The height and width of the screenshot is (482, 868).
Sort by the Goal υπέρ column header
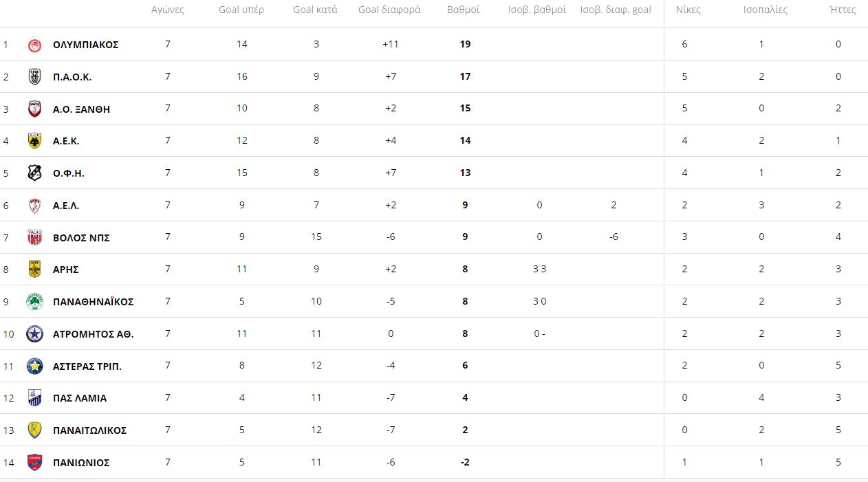point(241,10)
